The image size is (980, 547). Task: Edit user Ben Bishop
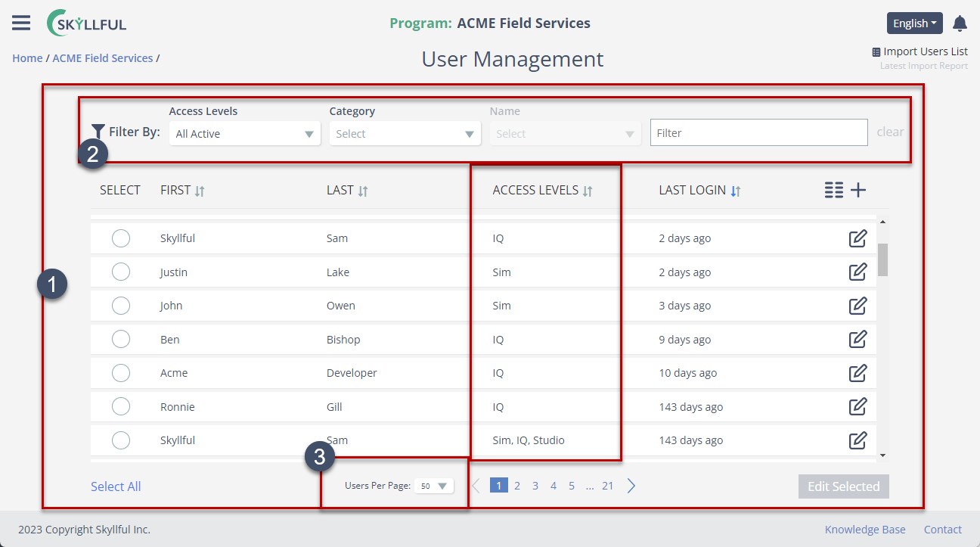click(857, 339)
